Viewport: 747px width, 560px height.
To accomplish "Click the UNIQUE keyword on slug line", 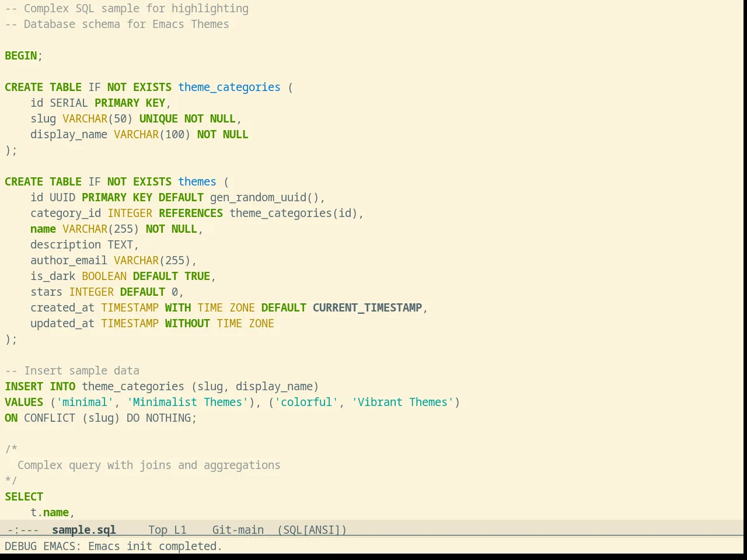I will pyautogui.click(x=159, y=118).
